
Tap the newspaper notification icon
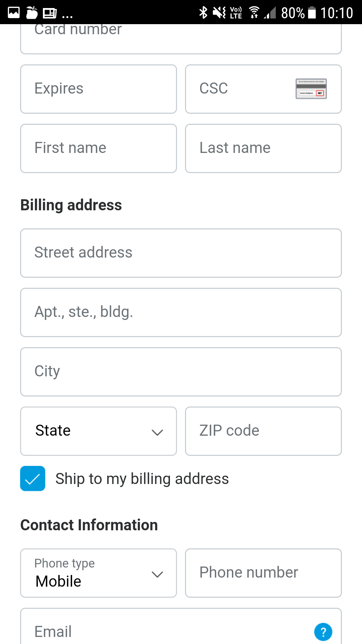[50, 13]
